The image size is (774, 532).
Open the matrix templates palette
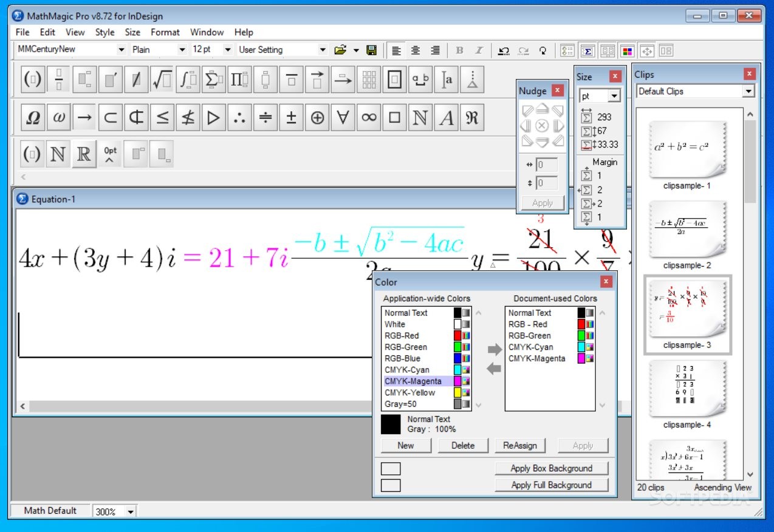[369, 80]
